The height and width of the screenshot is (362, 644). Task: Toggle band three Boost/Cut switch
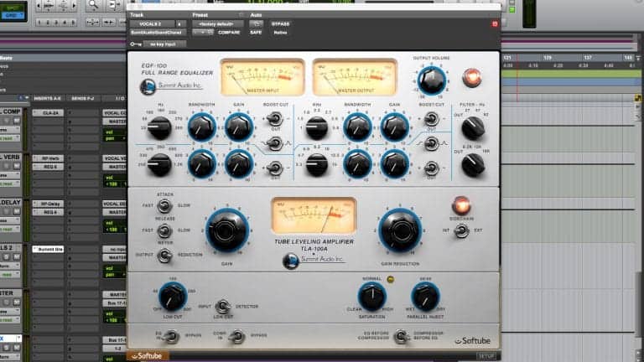point(431,119)
